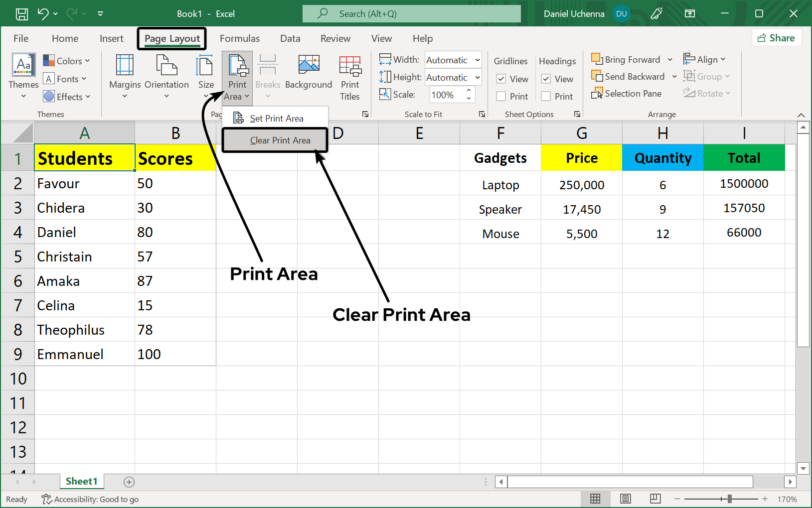Add a new worksheet
Image resolution: width=812 pixels, height=508 pixels.
129,482
